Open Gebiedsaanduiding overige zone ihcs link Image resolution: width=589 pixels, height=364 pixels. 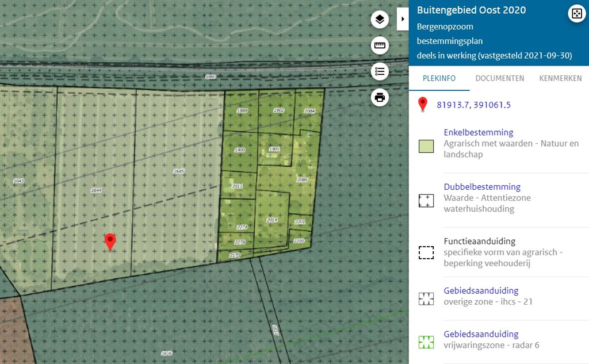[x=481, y=290]
